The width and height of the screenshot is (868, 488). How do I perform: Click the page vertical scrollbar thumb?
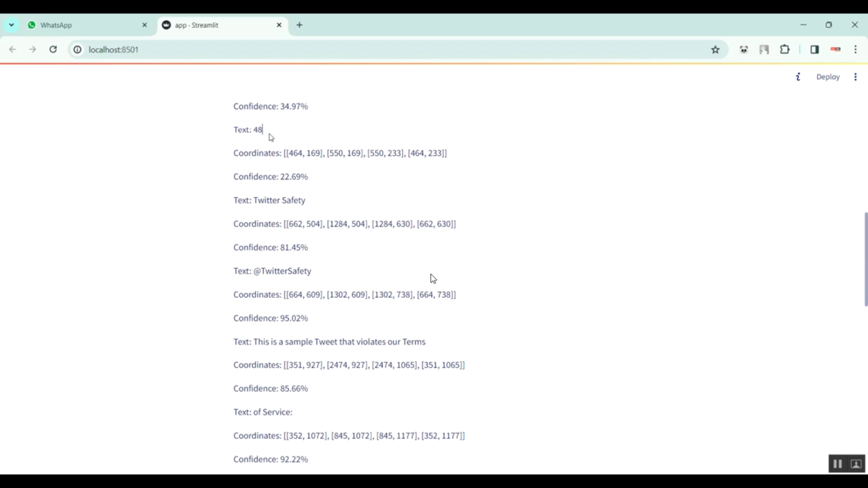tap(866, 259)
